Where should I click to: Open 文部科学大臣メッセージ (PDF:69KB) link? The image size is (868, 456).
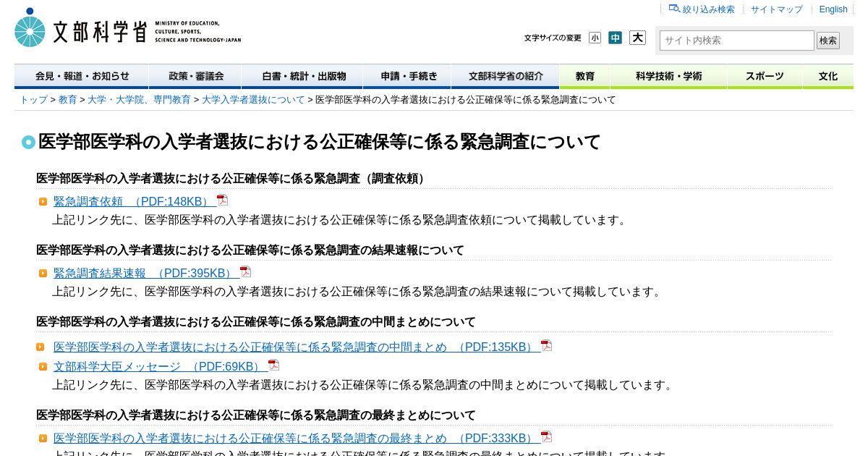pyautogui.click(x=161, y=367)
